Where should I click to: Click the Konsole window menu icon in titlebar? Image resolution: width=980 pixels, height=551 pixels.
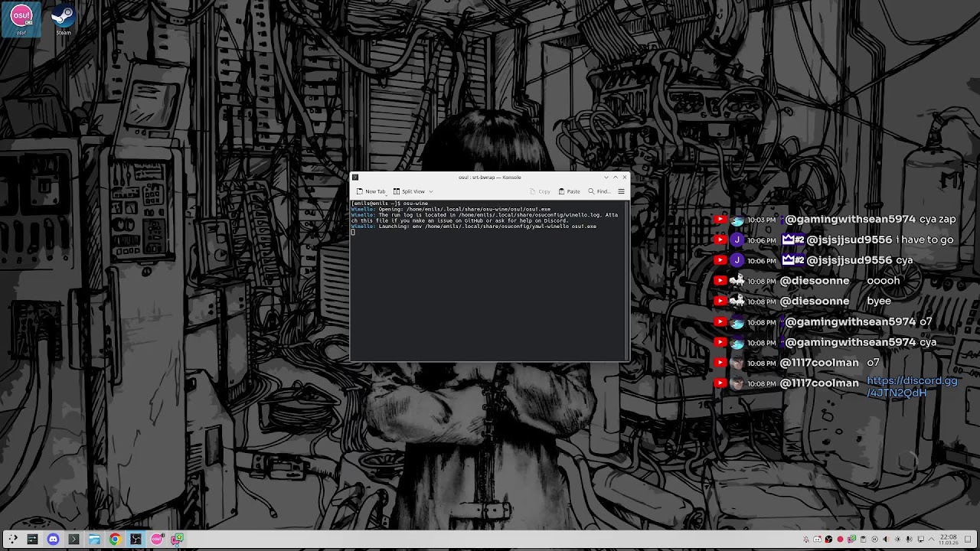point(355,178)
